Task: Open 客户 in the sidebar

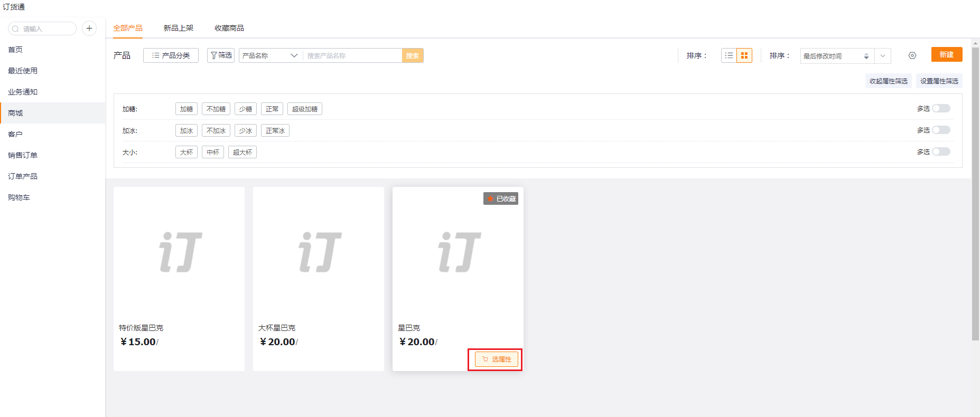Action: tap(53, 134)
